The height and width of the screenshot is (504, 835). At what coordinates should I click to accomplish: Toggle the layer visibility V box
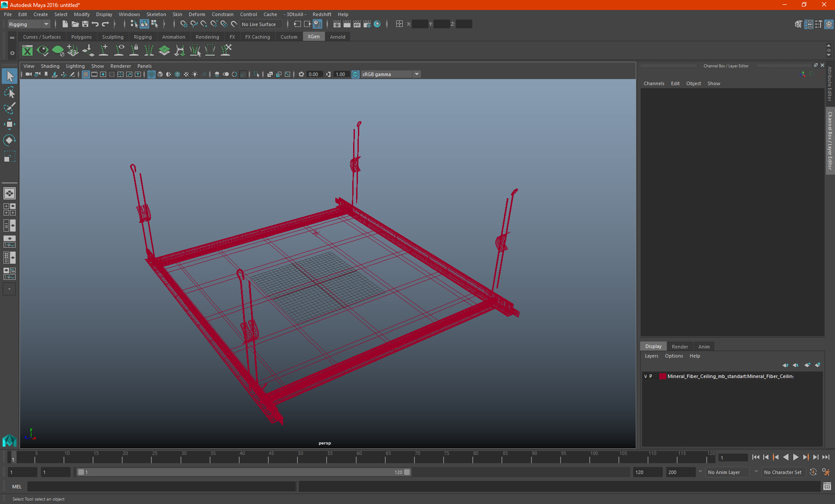coord(645,376)
